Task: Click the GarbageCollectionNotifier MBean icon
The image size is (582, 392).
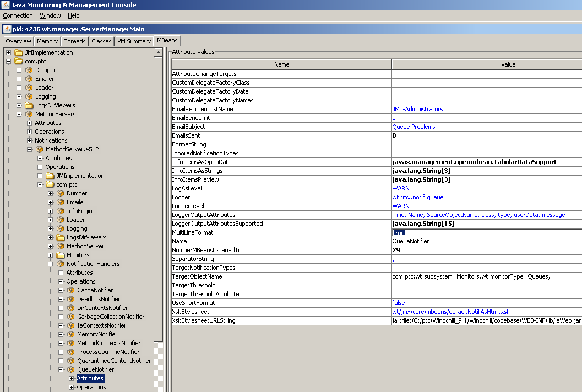Action: (x=71, y=317)
